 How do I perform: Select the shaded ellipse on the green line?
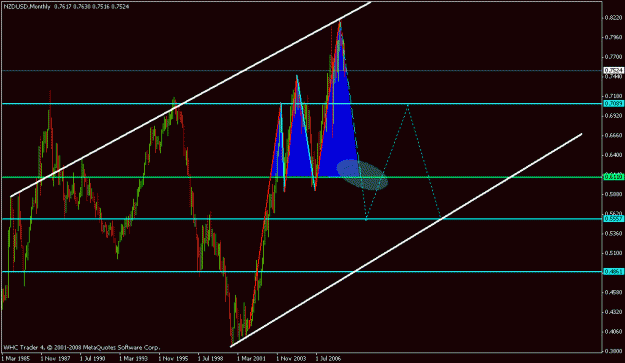[x=362, y=175]
